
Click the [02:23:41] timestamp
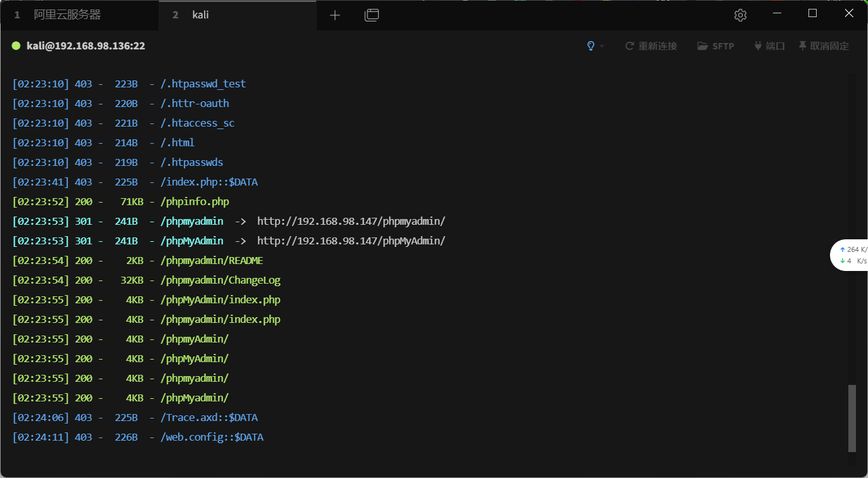41,182
